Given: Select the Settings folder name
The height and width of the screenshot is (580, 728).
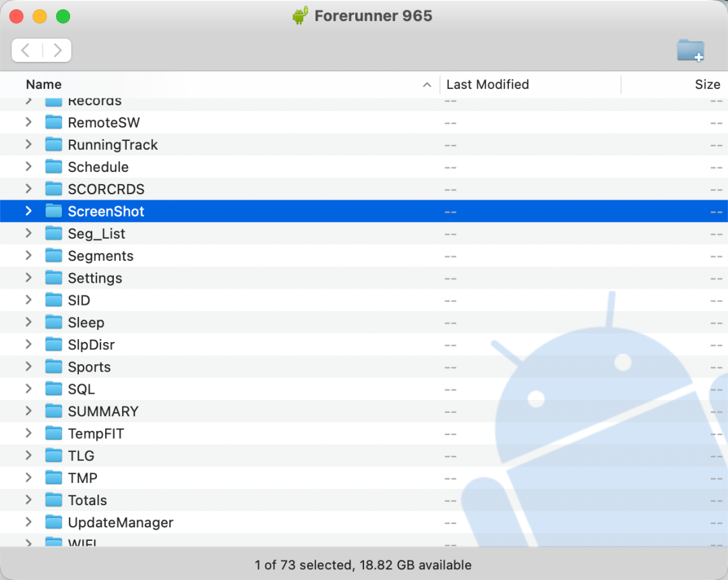Looking at the screenshot, I should 95,278.
